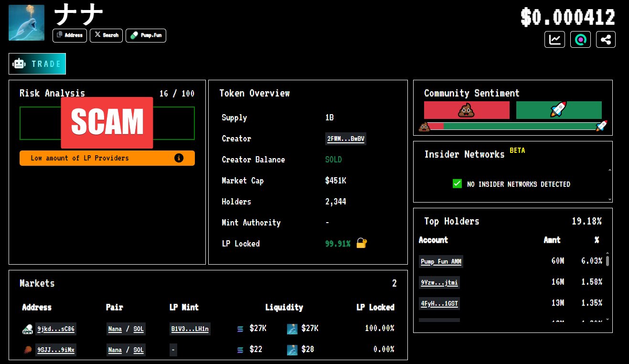Click the token icon next to $28
Image resolution: width=629 pixels, height=364 pixels.
[x=292, y=350]
